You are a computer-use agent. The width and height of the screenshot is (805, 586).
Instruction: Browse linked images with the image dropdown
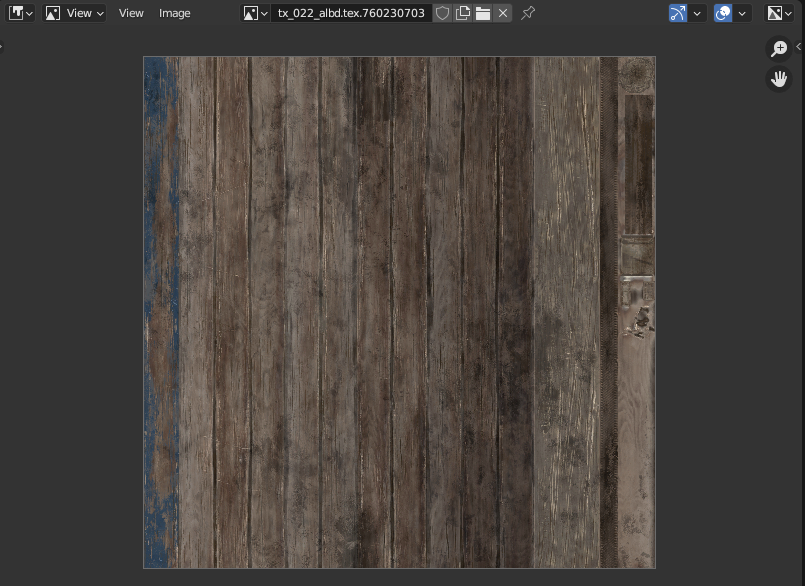(256, 13)
